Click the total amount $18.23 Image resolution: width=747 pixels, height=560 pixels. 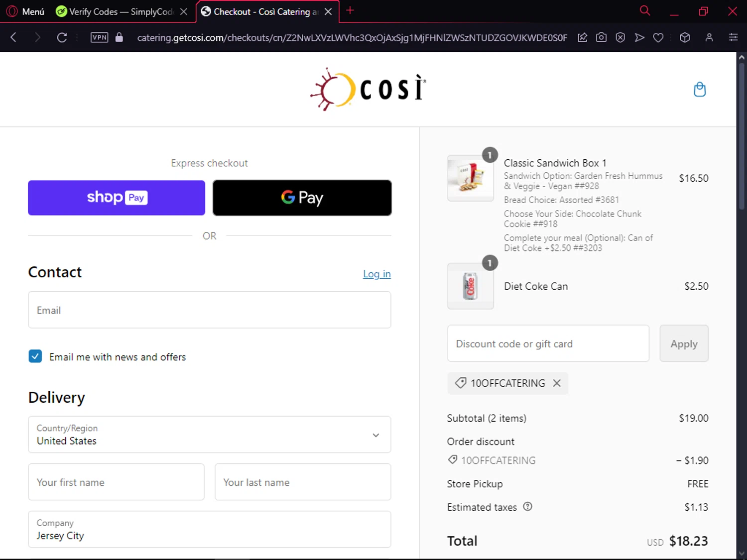[x=689, y=541]
